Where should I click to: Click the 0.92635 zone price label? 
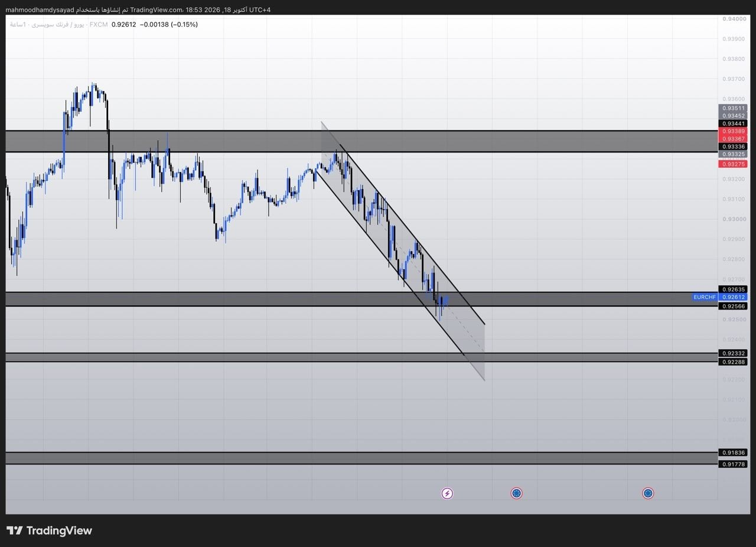733,289
